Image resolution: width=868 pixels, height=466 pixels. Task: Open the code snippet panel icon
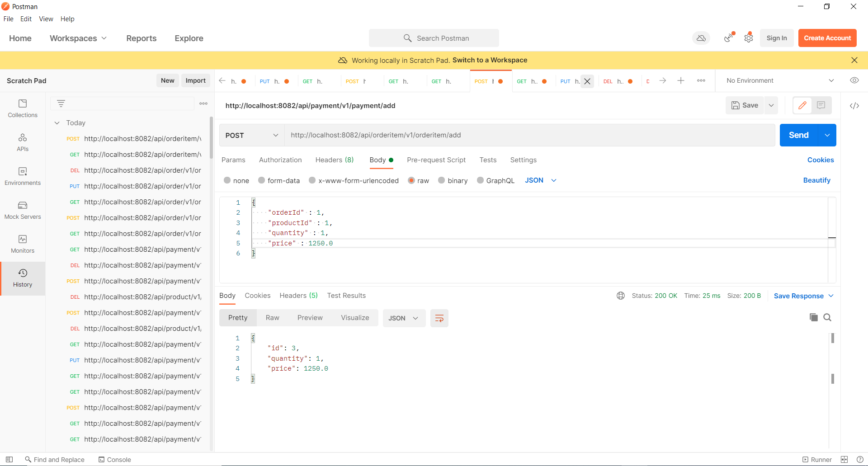[x=854, y=106]
